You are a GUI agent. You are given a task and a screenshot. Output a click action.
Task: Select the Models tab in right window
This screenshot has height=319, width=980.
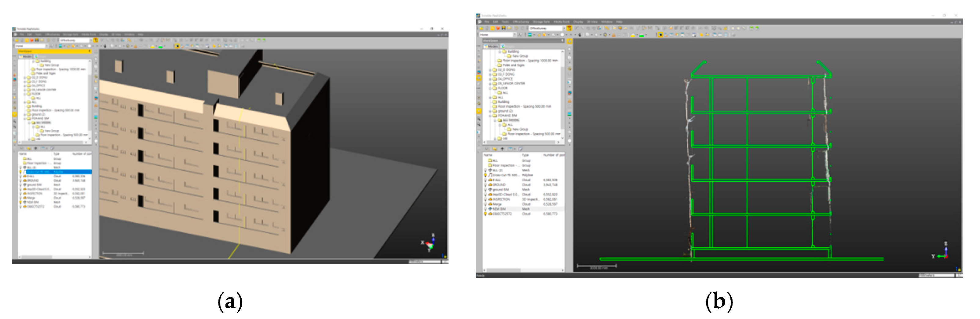[x=491, y=46]
